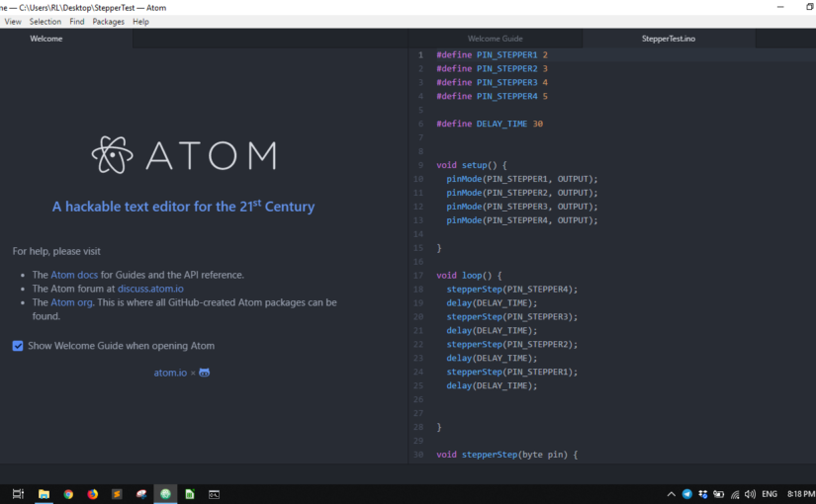Open the discuss.atom.io forum link
This screenshot has height=504, width=816.
tap(150, 289)
